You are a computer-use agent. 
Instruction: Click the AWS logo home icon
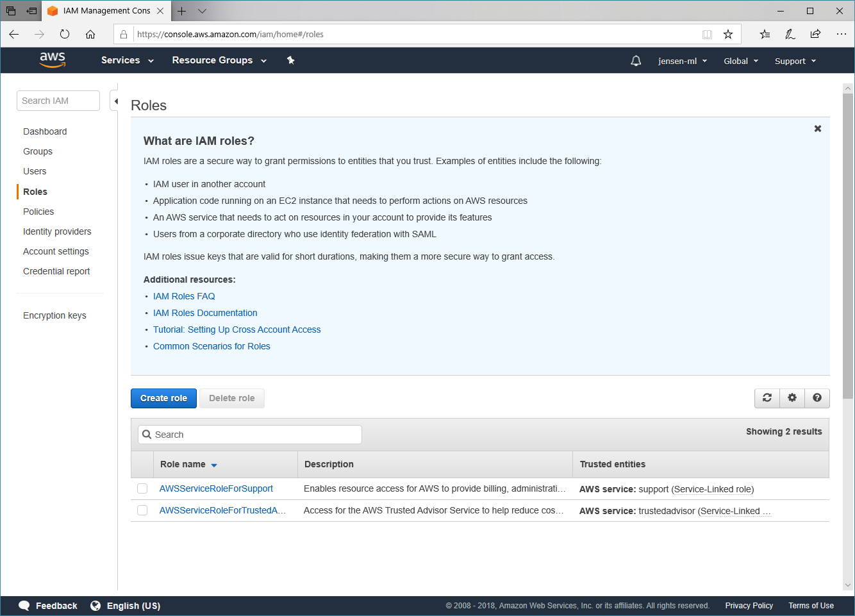pos(53,60)
